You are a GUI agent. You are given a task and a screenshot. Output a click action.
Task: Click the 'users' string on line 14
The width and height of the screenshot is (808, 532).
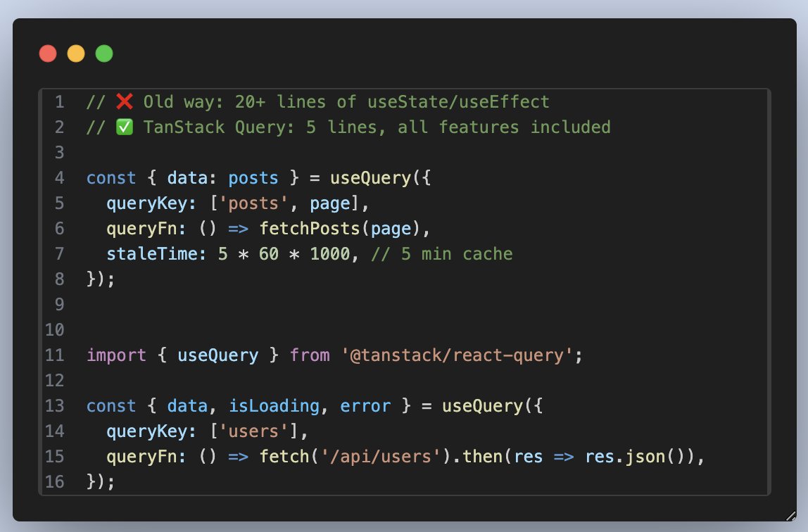253,431
